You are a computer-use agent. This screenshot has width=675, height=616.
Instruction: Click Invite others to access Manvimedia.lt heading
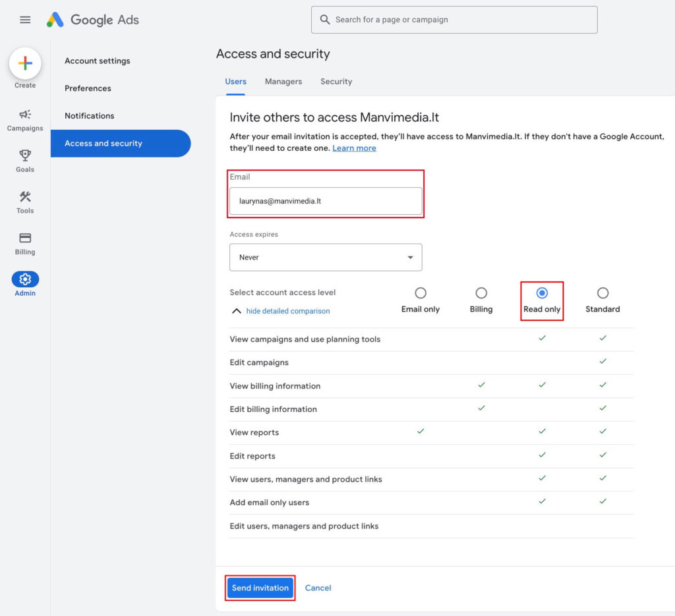pyautogui.click(x=334, y=117)
